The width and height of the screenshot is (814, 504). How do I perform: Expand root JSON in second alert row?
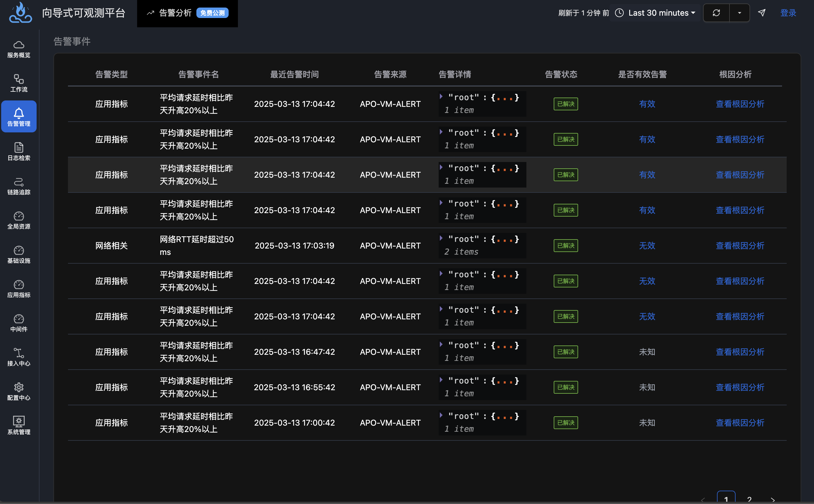pos(442,132)
